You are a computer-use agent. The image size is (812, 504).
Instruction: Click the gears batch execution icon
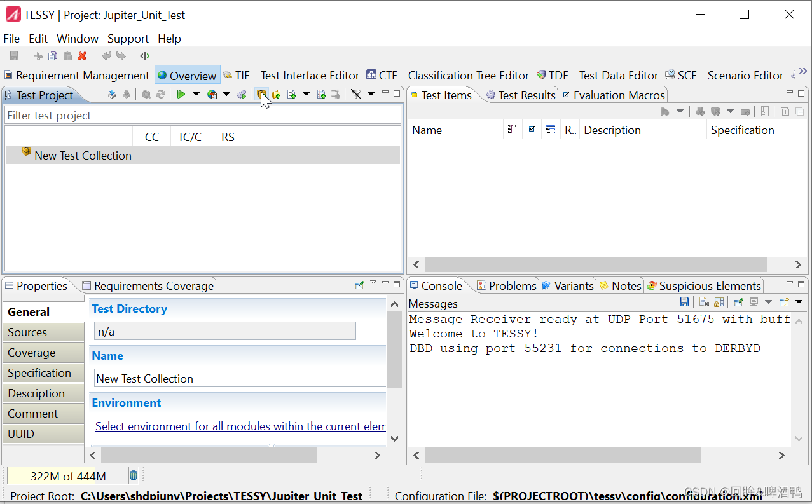[242, 94]
